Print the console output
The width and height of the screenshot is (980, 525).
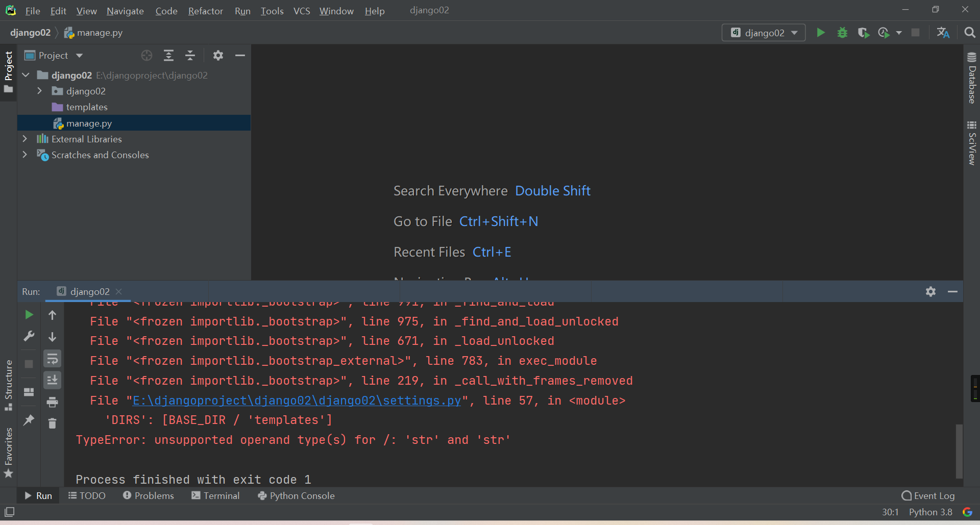coord(52,402)
